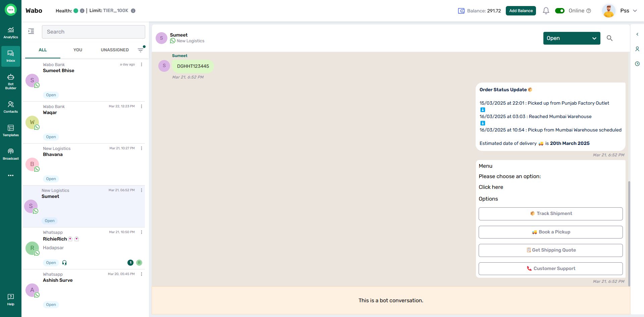644x317 pixels.
Task: Open the Templates section
Action: [11, 130]
